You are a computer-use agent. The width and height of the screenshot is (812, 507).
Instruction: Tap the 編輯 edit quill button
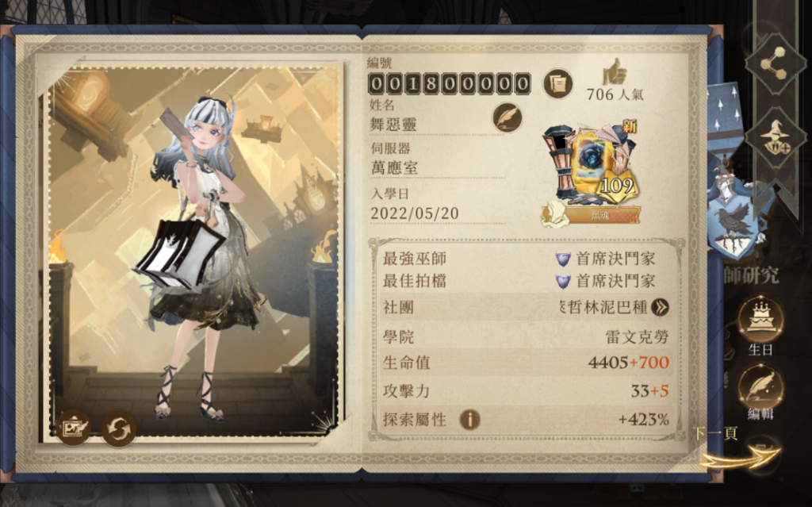(760, 387)
